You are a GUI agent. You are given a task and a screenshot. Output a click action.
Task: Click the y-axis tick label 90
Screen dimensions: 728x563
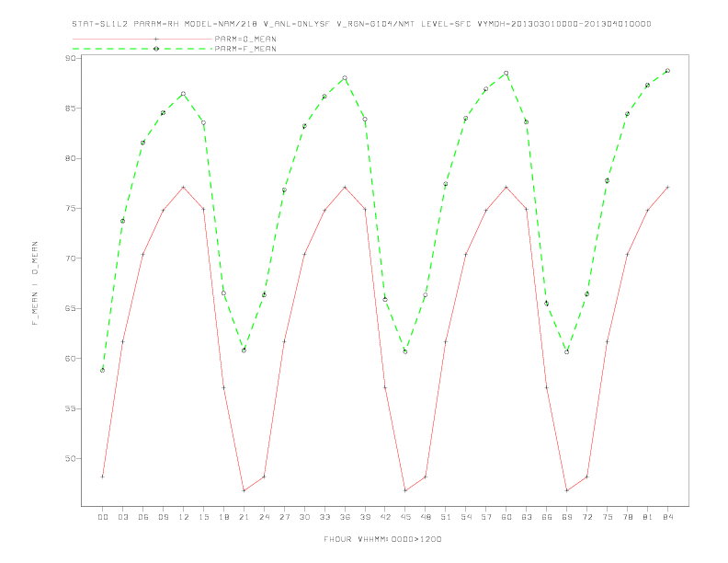coord(70,58)
